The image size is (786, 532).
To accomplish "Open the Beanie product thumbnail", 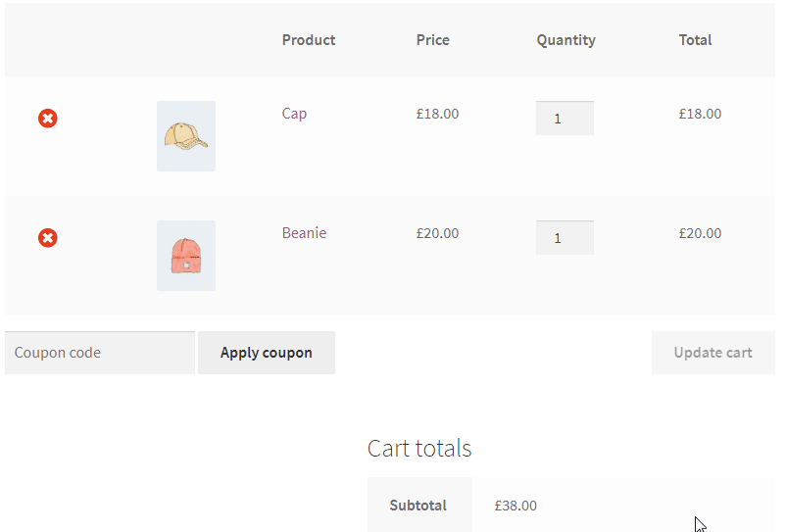I will (186, 256).
